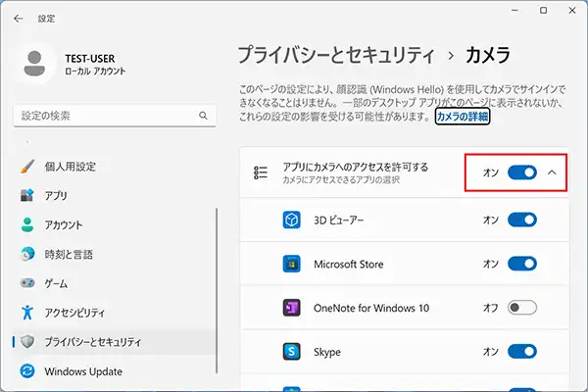Open アプリ settings category
This screenshot has width=588, height=392.
point(115,195)
